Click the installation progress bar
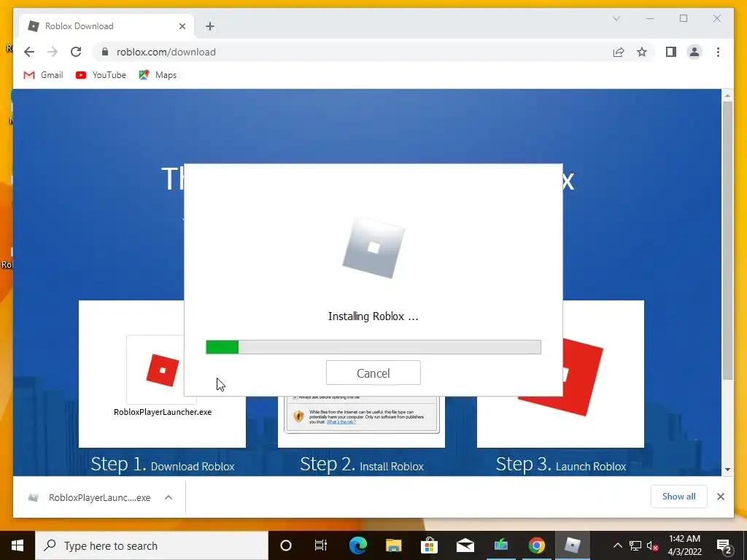The image size is (747, 560). pyautogui.click(x=373, y=347)
